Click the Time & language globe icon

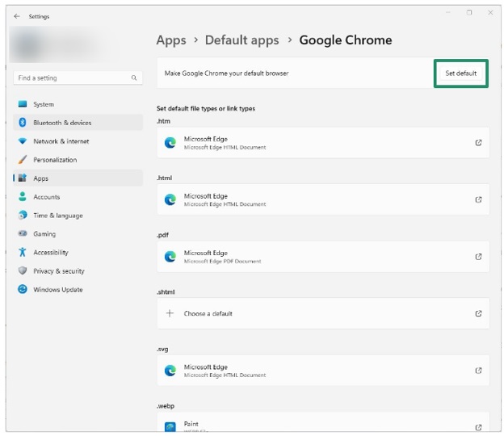click(23, 215)
